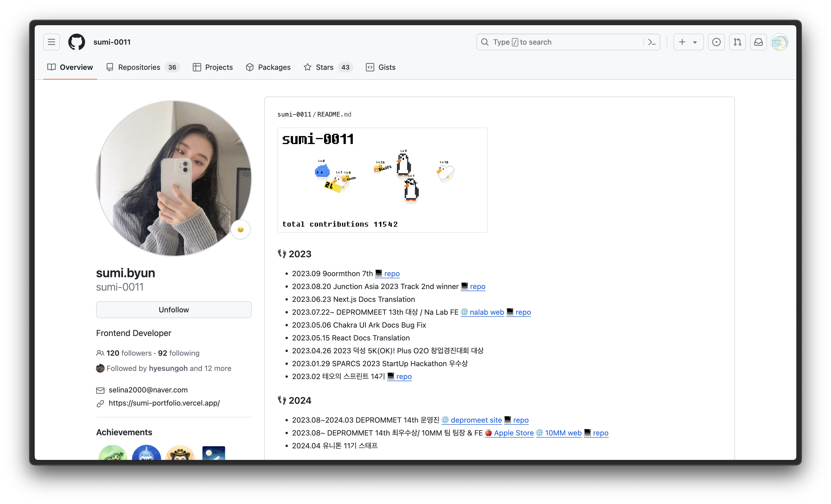Screen dimensions: 831x504
Task: Open the 120 followers link
Action: click(129, 353)
